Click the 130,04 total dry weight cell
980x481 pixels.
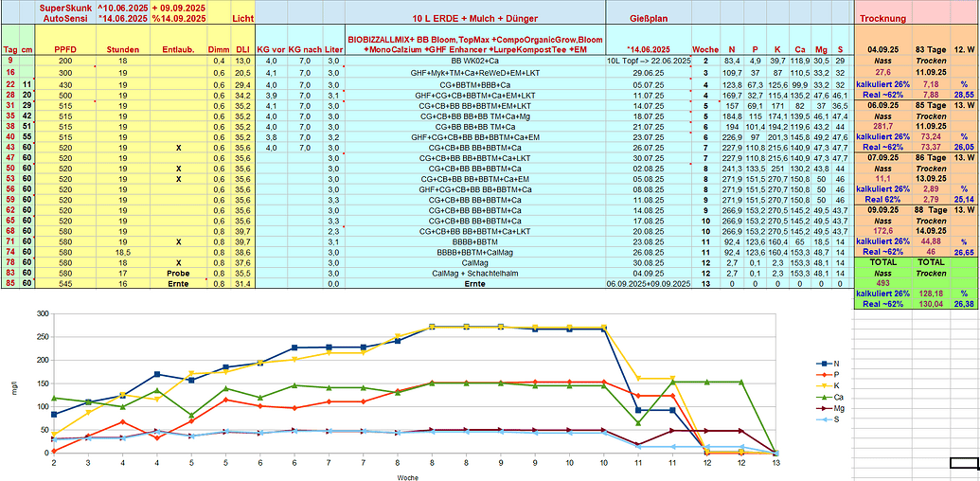point(932,304)
